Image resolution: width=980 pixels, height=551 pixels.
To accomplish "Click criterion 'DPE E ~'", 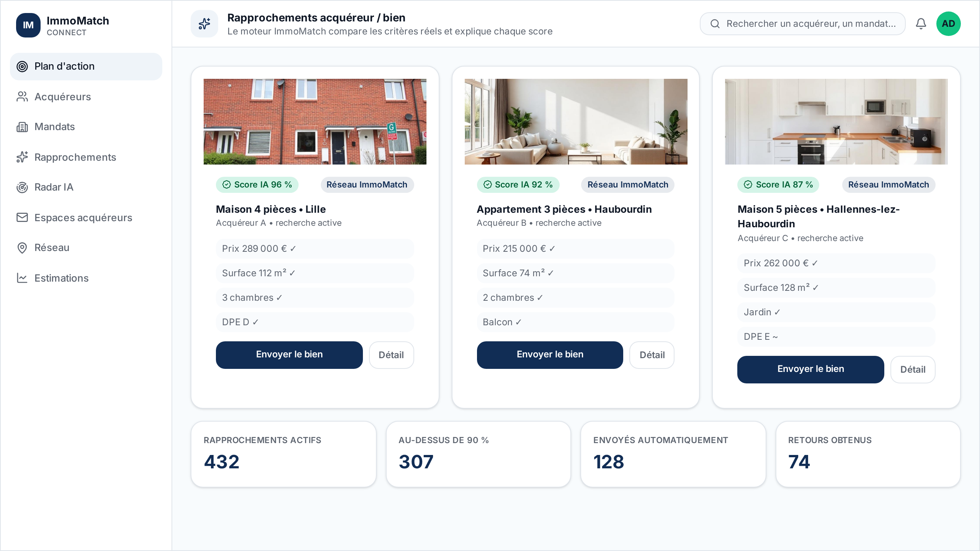I will coord(836,337).
